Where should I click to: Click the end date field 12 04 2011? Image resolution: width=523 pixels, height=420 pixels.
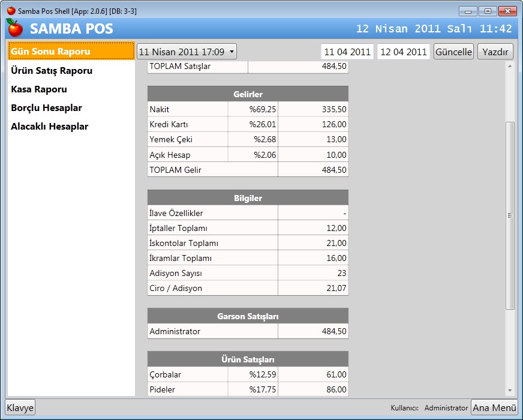pos(404,52)
